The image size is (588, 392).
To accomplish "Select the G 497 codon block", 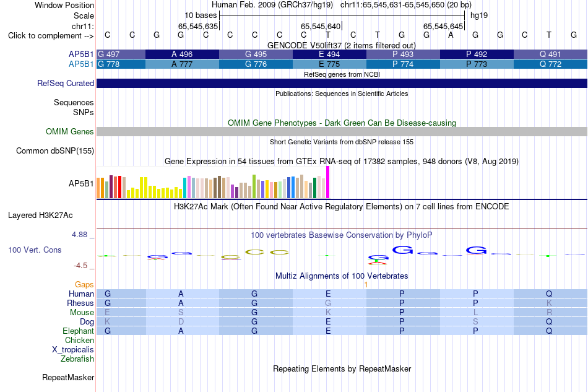I will click(x=121, y=54).
